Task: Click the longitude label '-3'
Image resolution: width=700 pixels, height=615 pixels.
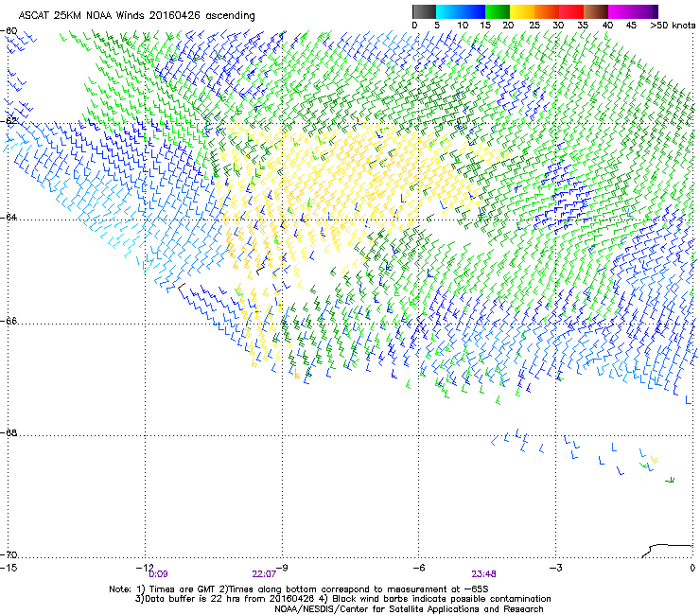Action: tap(555, 568)
